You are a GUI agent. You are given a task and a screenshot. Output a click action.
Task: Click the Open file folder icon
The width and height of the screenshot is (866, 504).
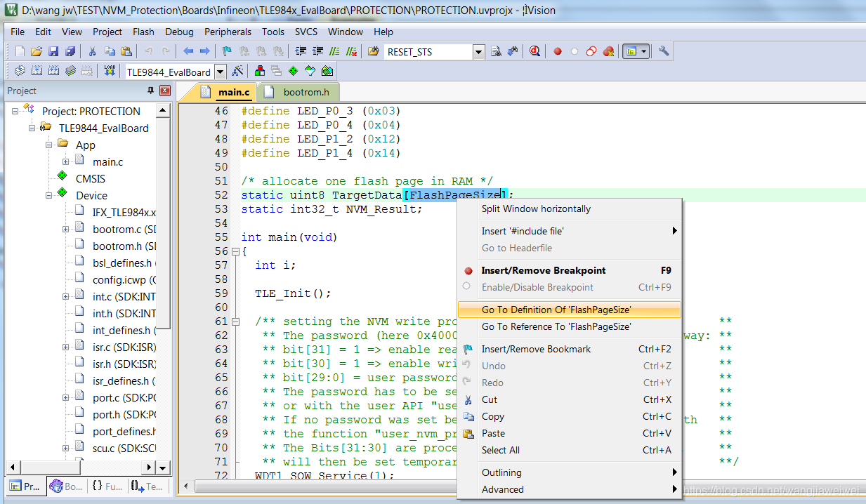(37, 51)
